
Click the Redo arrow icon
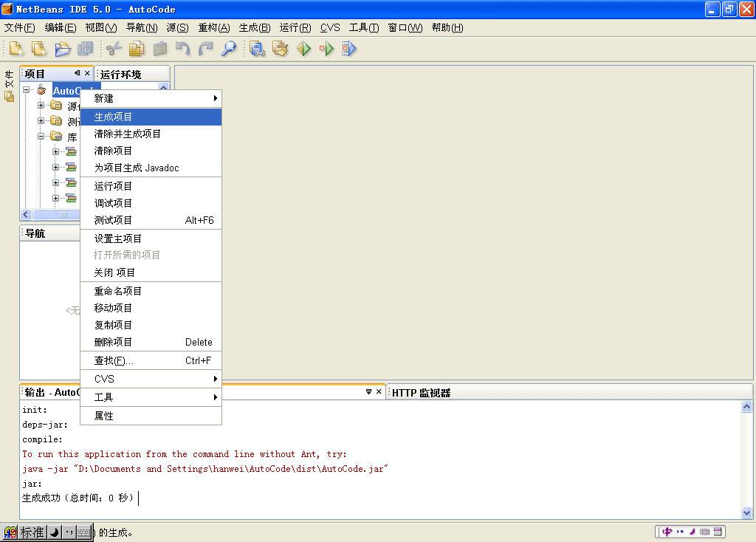pos(206,49)
